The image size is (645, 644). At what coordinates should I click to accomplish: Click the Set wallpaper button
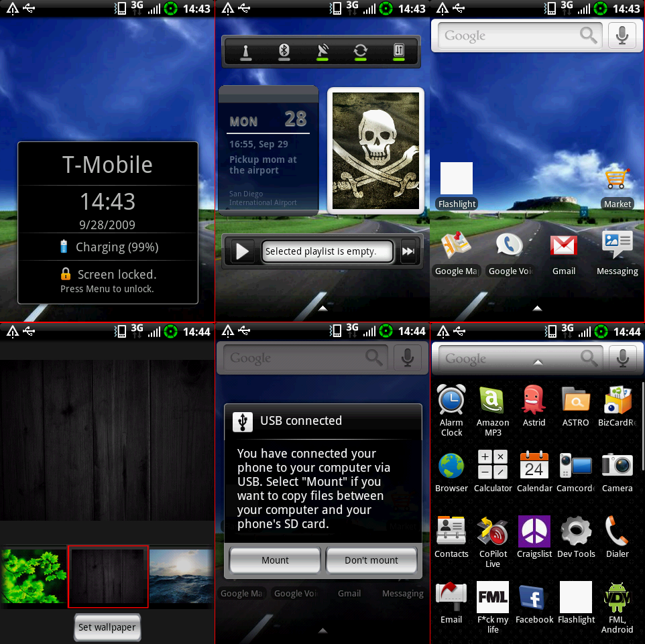pyautogui.click(x=107, y=627)
